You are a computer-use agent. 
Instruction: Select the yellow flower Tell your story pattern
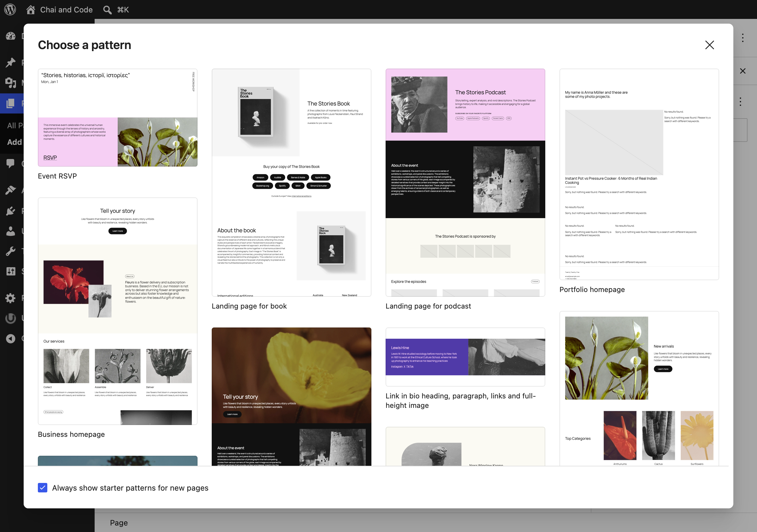tap(292, 397)
